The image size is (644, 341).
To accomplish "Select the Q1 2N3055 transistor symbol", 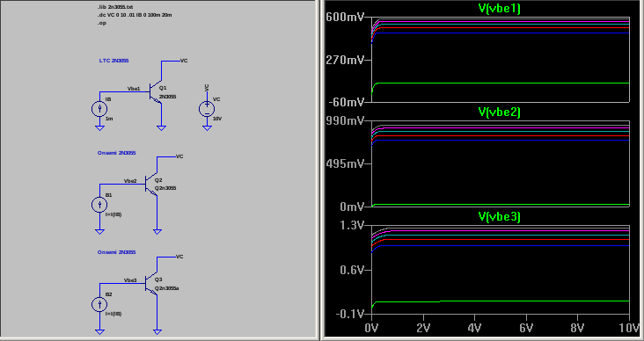I will [156, 92].
